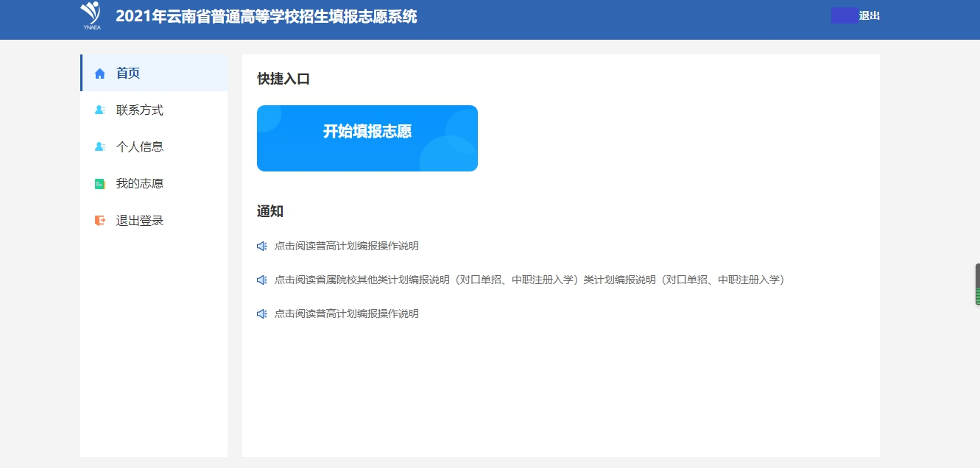
Task: Open the 省属院校其他类计划编报说明 notice
Action: (x=530, y=280)
